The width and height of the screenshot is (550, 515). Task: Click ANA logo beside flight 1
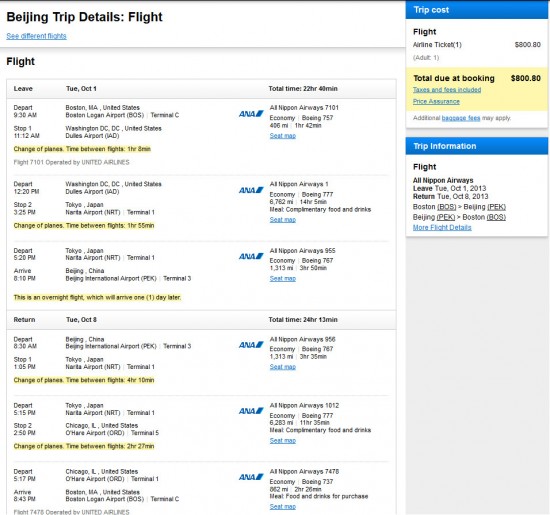[251, 190]
